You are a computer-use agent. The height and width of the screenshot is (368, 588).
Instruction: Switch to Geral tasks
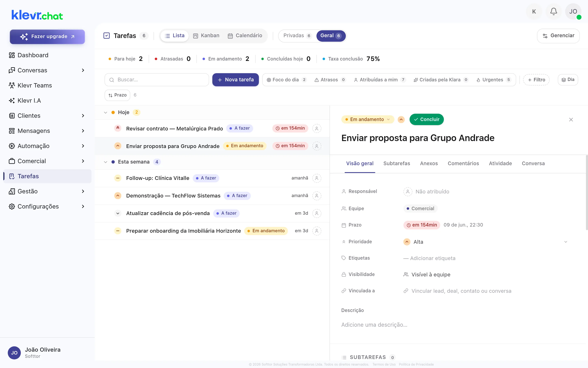click(331, 36)
